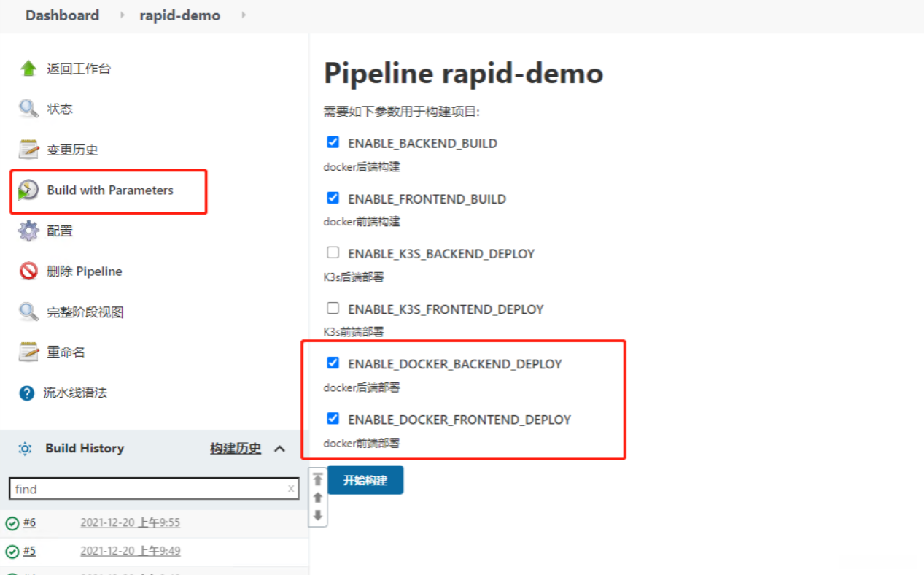The width and height of the screenshot is (924, 575).
Task: Click the green success icon for build #6
Action: 12,523
